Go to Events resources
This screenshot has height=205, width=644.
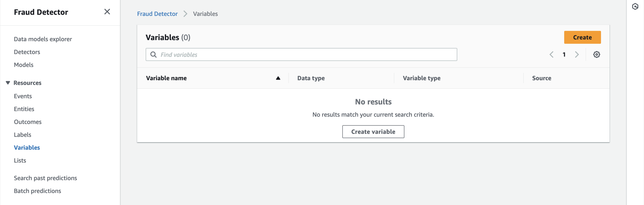(x=23, y=96)
